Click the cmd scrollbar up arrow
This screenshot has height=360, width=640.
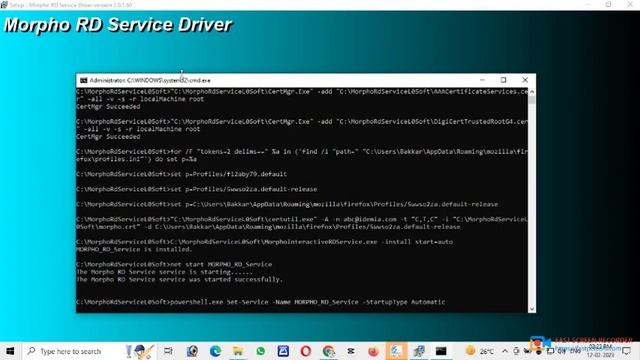531,92
